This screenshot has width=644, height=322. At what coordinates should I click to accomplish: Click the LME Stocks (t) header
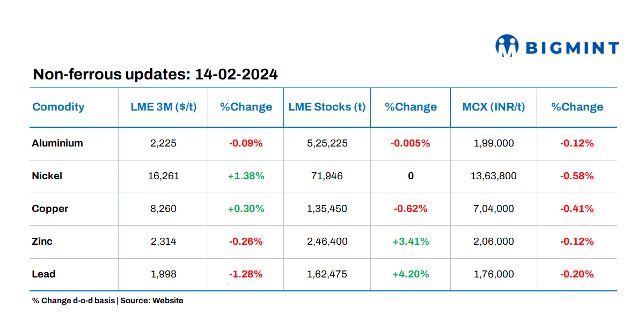(327, 107)
